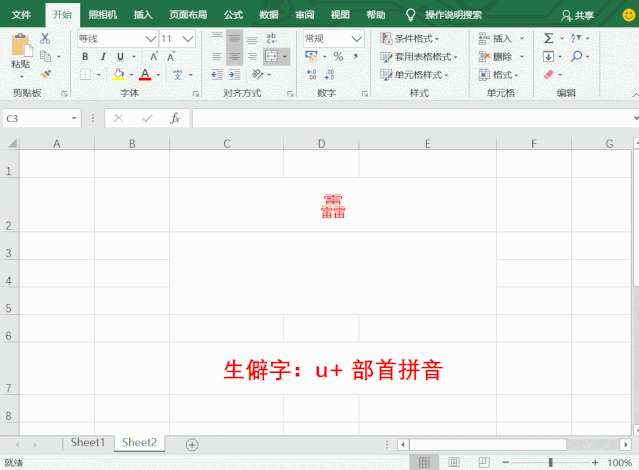The image size is (639, 470).
Task: Switch to Page Layout view icon
Action: (x=454, y=462)
